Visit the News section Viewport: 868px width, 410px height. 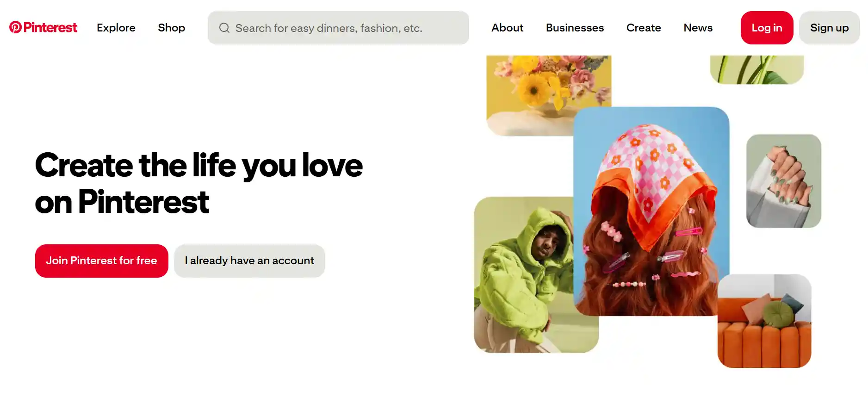[698, 28]
